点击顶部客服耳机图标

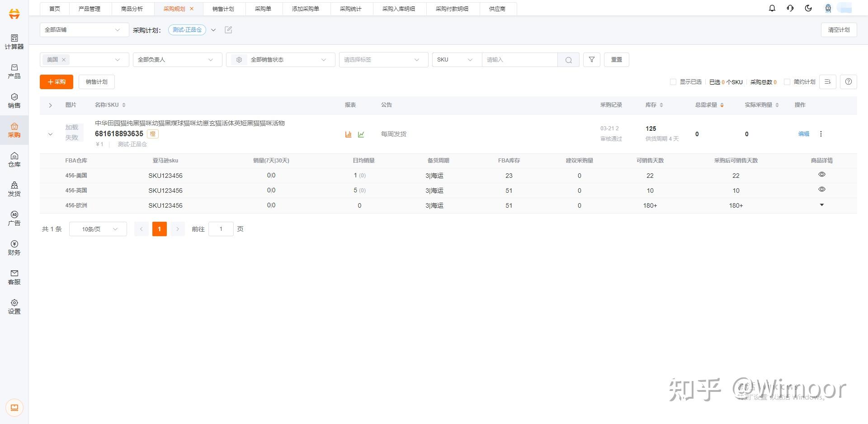click(790, 8)
